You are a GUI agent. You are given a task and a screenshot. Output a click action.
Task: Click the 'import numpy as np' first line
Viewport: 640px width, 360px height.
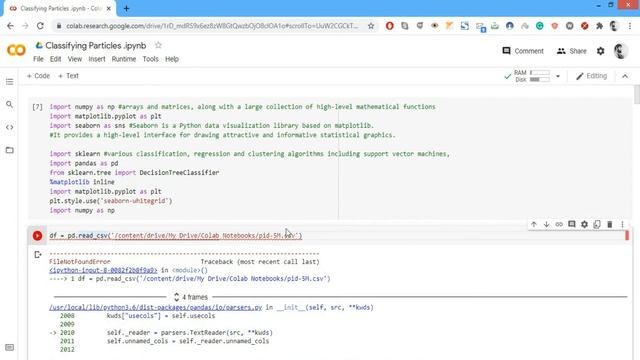[x=242, y=107]
